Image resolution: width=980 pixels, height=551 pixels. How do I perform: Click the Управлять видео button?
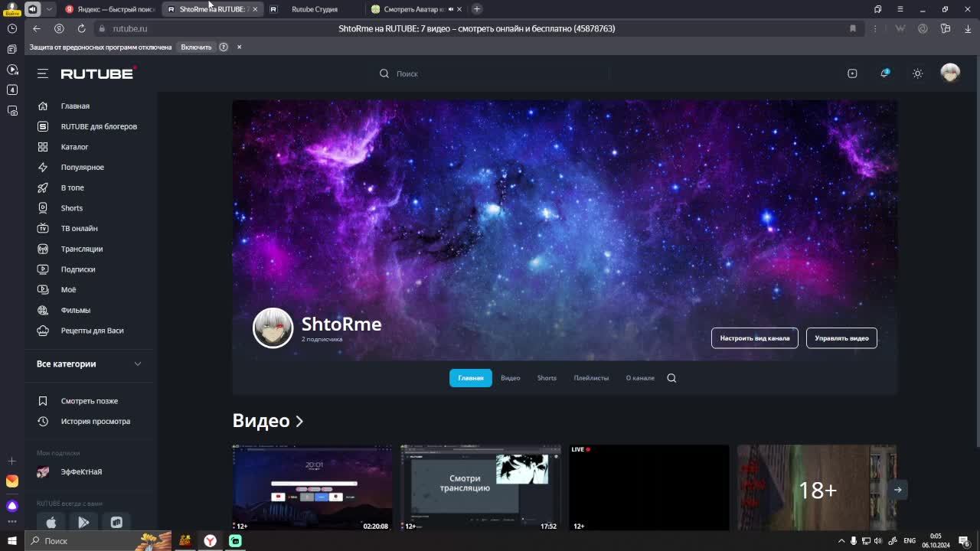pos(841,338)
